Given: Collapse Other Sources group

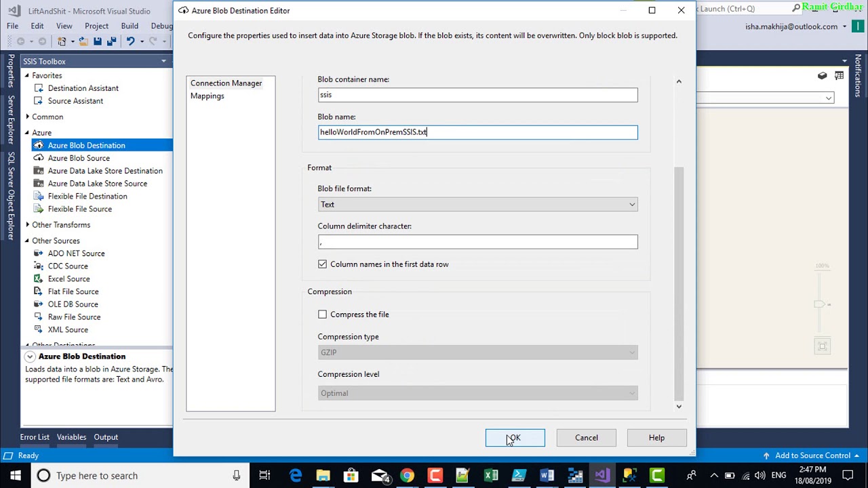Looking at the screenshot, I should pyautogui.click(x=27, y=241).
